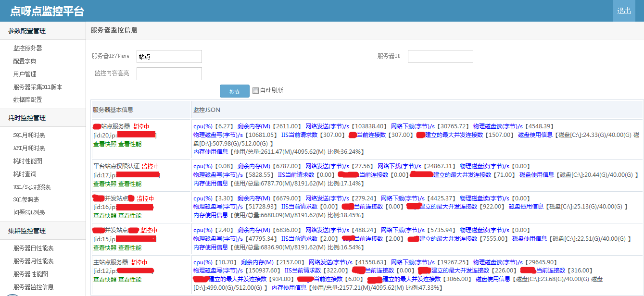Select 用户管理 in the sidebar

pyautogui.click(x=25, y=74)
